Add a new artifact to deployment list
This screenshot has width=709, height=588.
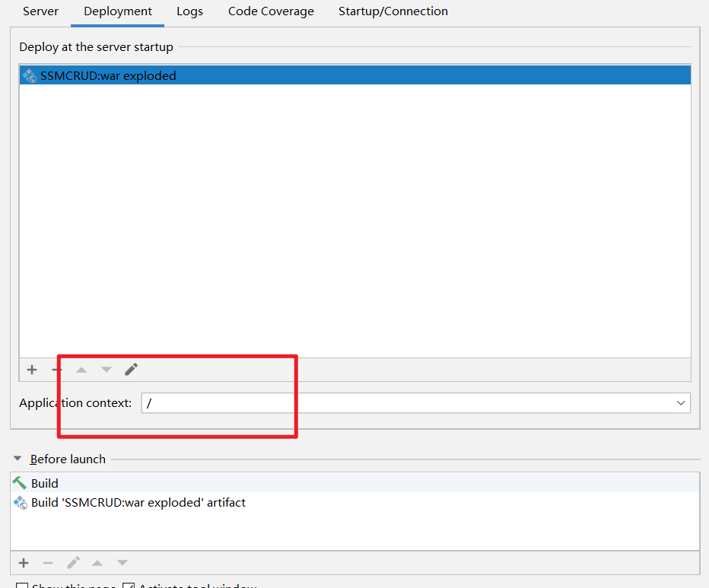coord(32,370)
